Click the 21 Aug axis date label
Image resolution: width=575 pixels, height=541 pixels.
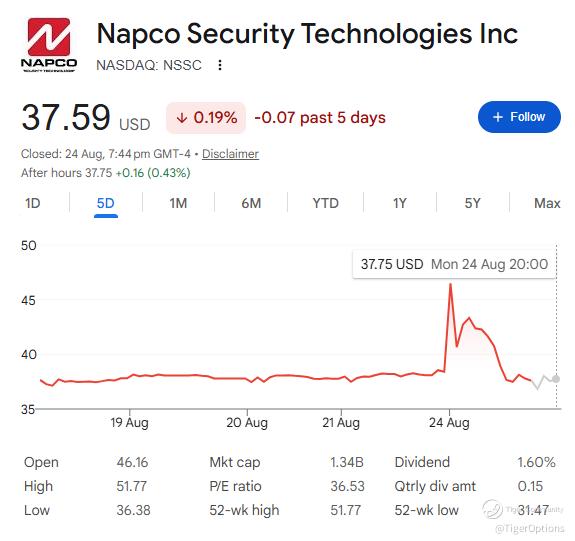tap(341, 423)
